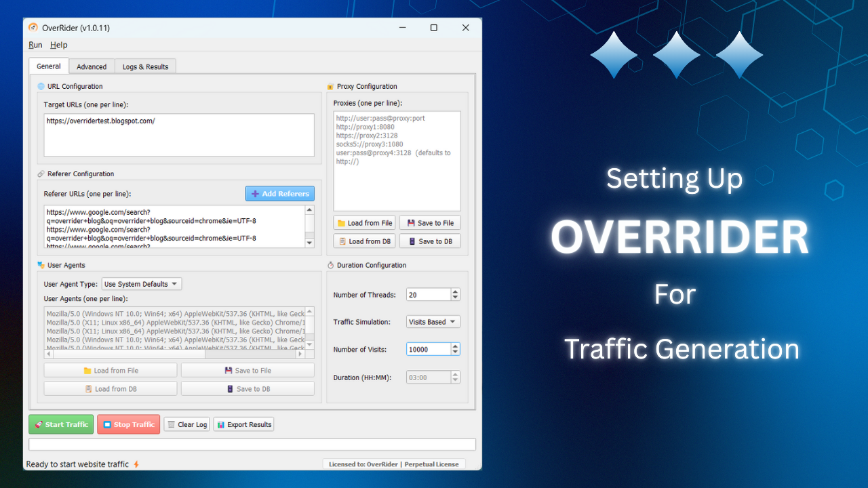Image resolution: width=868 pixels, height=488 pixels.
Task: Open the Logs & Results tab
Action: 145,66
